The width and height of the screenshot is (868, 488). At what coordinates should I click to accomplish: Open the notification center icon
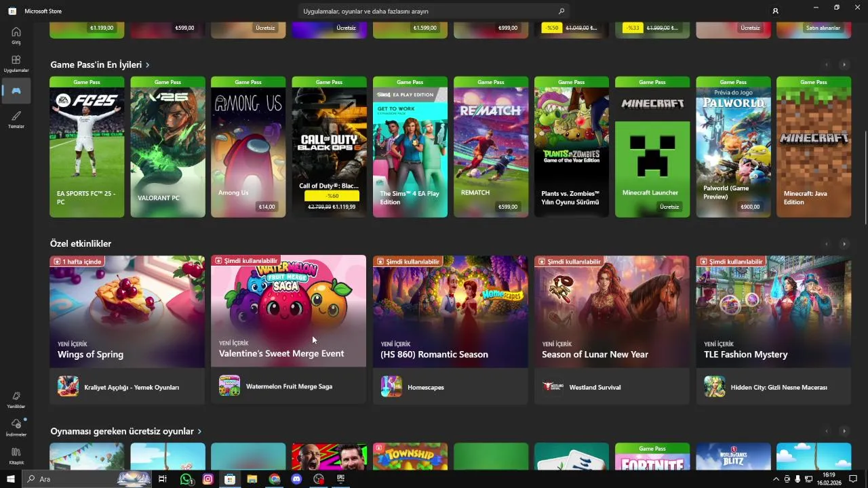pyautogui.click(x=853, y=479)
